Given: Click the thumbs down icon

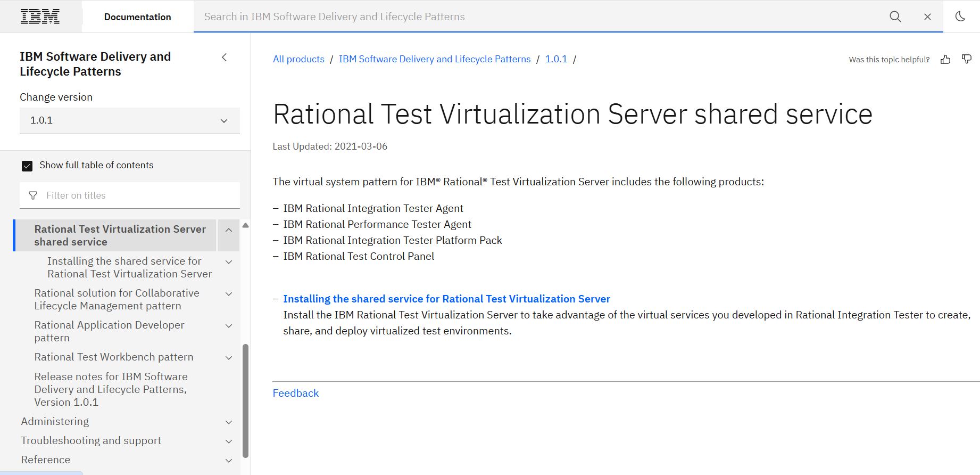Looking at the screenshot, I should (967, 59).
